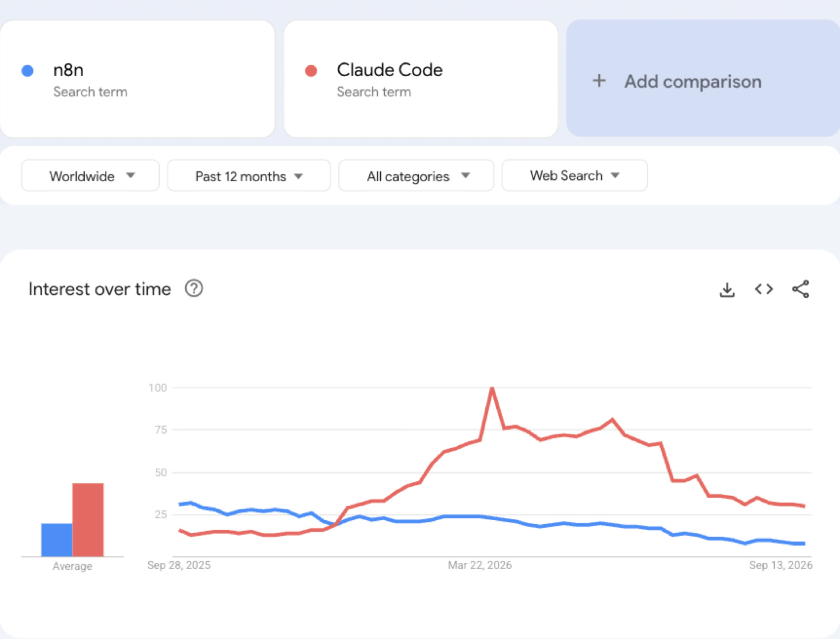Image resolution: width=840 pixels, height=639 pixels.
Task: Click the Average label under the bars
Action: point(72,566)
